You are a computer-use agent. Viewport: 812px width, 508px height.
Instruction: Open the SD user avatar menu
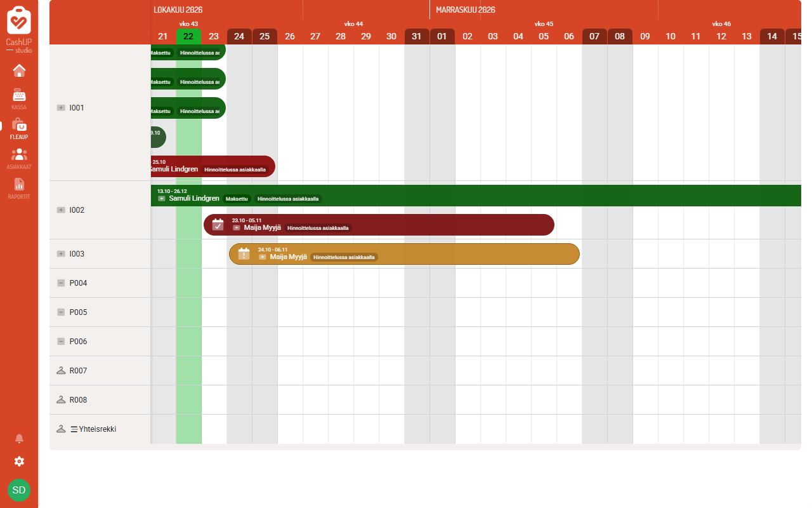point(19,490)
